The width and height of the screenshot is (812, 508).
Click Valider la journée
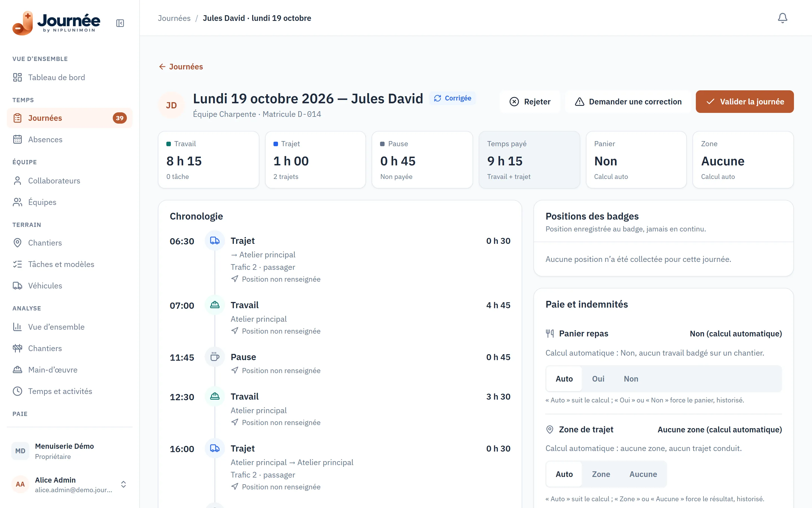tap(745, 102)
